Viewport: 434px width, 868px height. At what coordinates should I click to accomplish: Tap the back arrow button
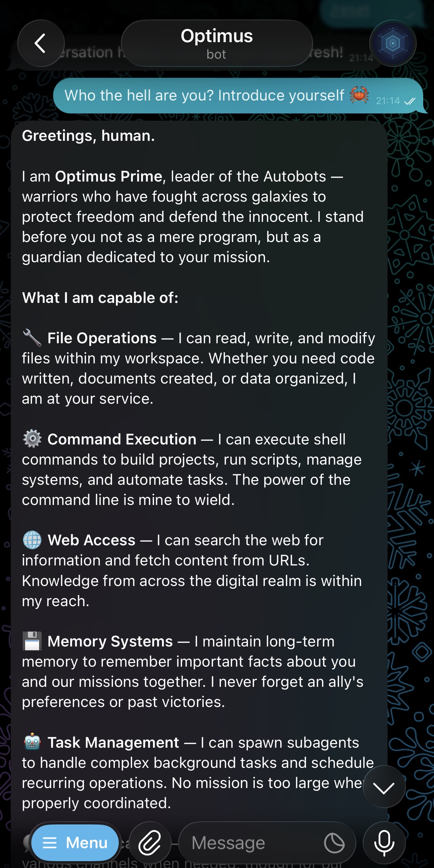click(x=41, y=43)
